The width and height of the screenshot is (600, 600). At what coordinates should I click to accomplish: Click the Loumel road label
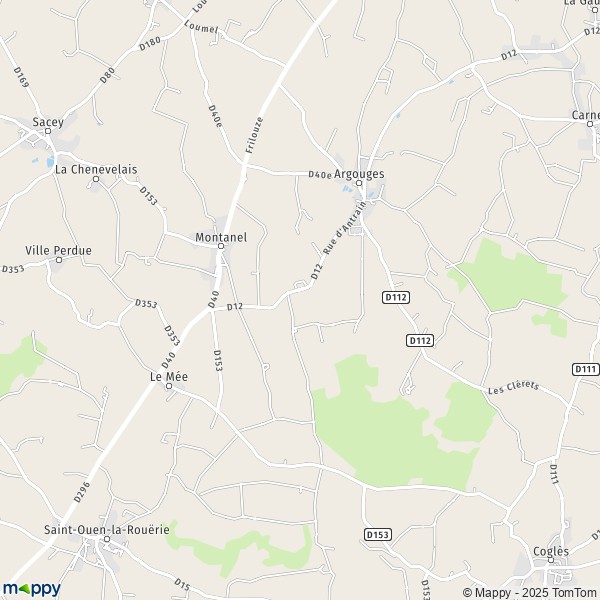(201, 27)
